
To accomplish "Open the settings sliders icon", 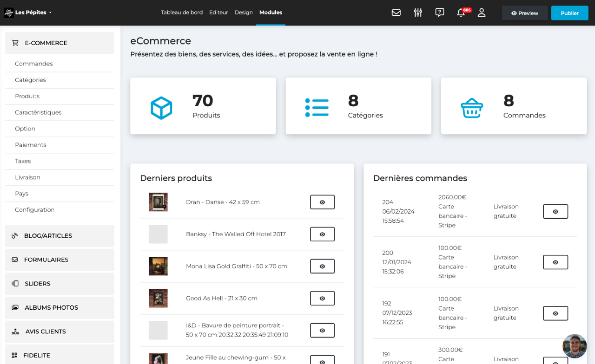I will (418, 13).
